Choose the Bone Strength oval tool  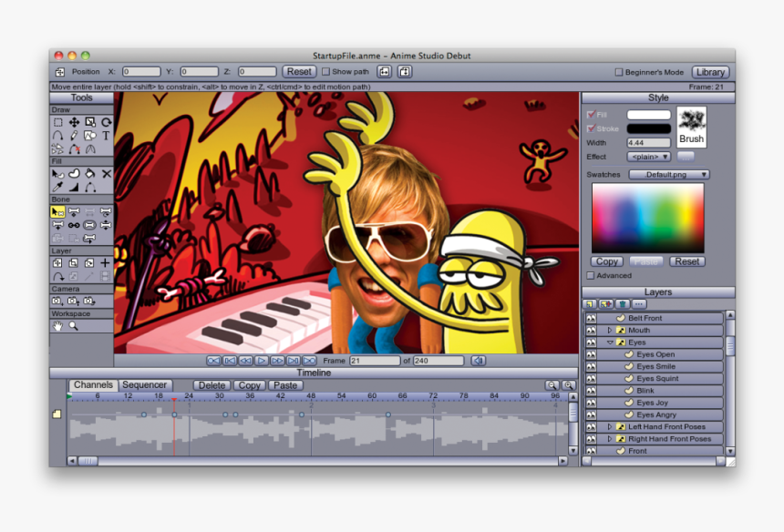click(x=90, y=225)
